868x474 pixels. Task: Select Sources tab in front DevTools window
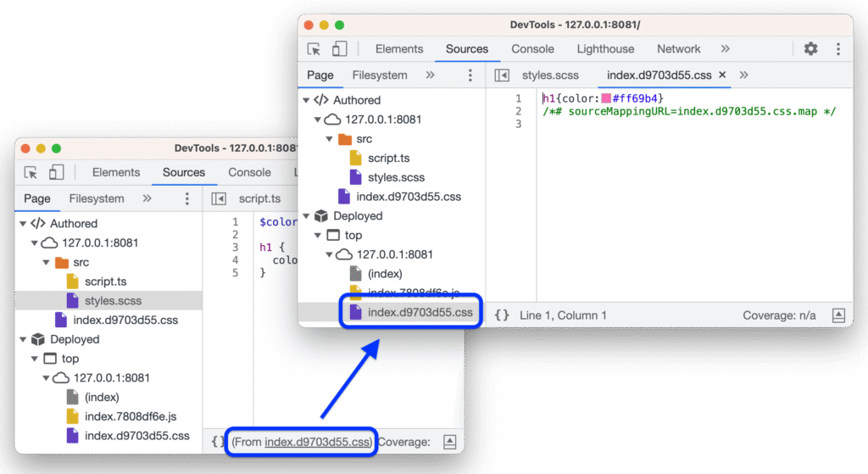point(467,48)
